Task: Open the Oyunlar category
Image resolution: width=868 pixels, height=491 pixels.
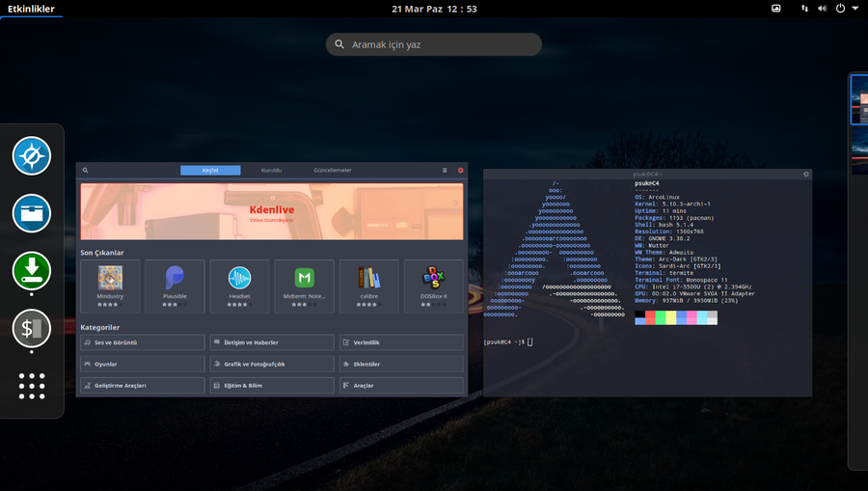Action: [143, 364]
